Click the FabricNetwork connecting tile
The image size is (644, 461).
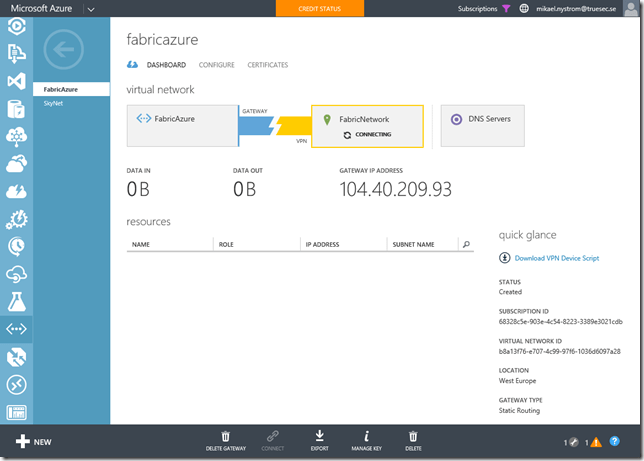pos(367,126)
